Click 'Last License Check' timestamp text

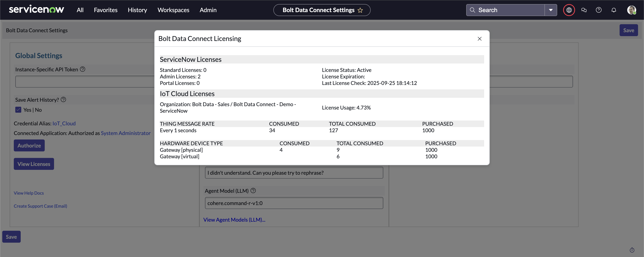(x=369, y=83)
